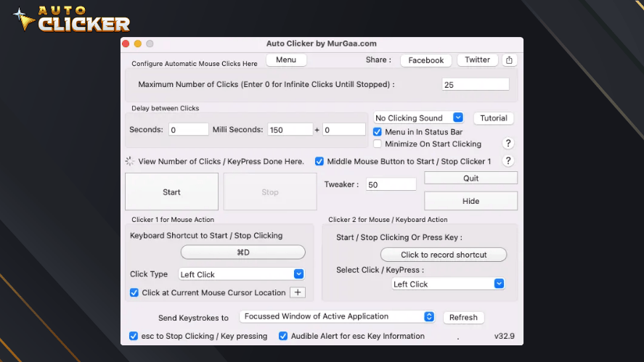Uncheck Click at Current Mouse Cursor Location
The height and width of the screenshot is (362, 644).
click(x=134, y=292)
